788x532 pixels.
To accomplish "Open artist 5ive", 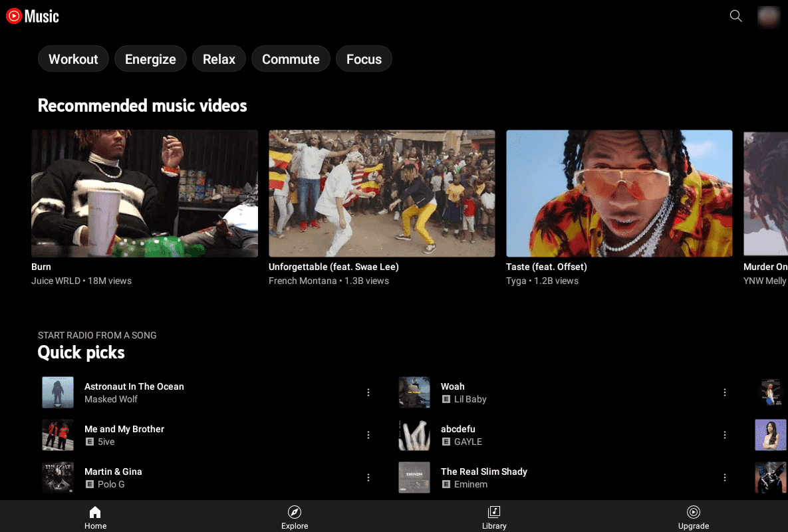I will [x=106, y=442].
